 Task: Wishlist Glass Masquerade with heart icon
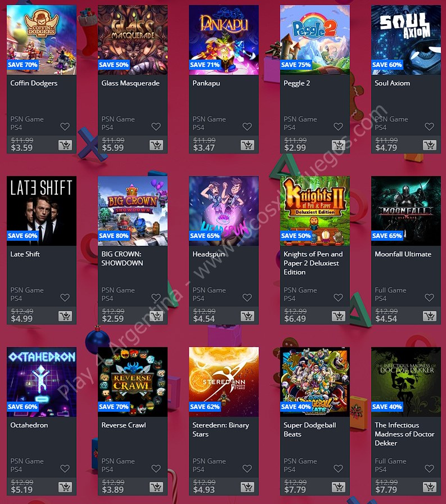156,127
